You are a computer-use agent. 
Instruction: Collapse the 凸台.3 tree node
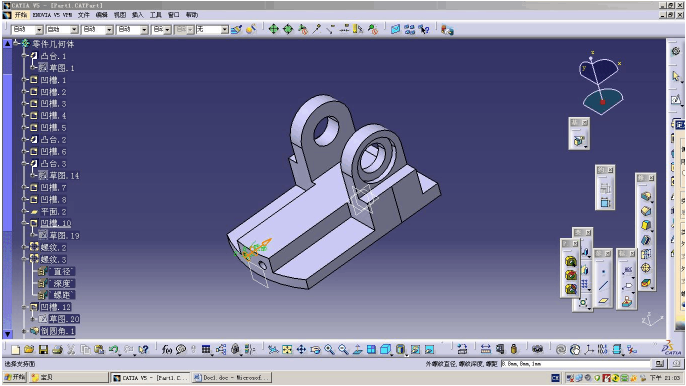point(25,163)
